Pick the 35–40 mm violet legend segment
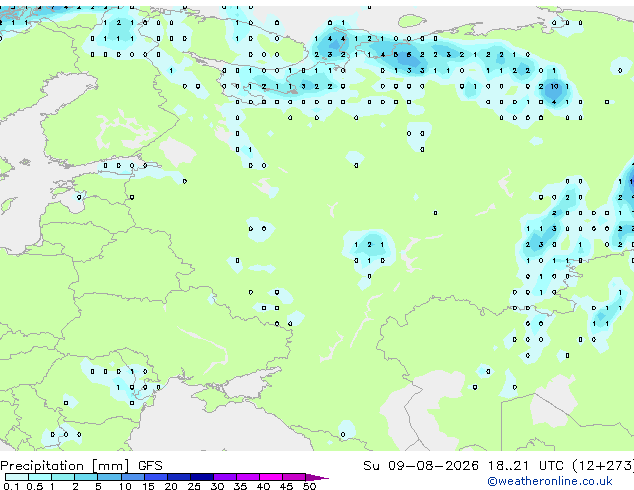The image size is (634, 490). [248, 477]
